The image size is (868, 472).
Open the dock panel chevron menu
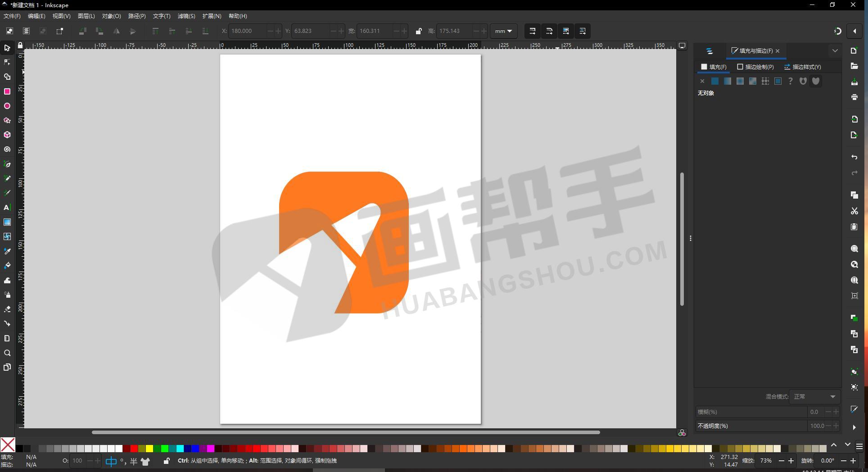click(x=835, y=51)
